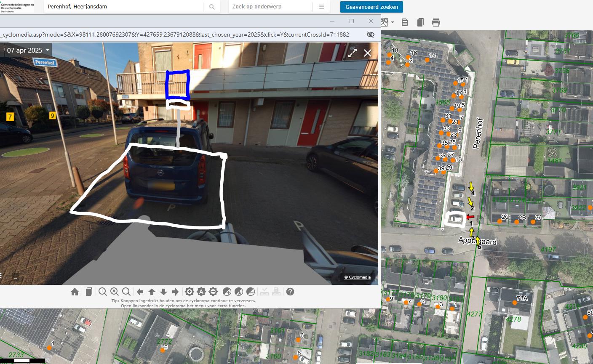Zoom out with the magnifier minus icon
Screen dimensions: 593x364
click(126, 292)
